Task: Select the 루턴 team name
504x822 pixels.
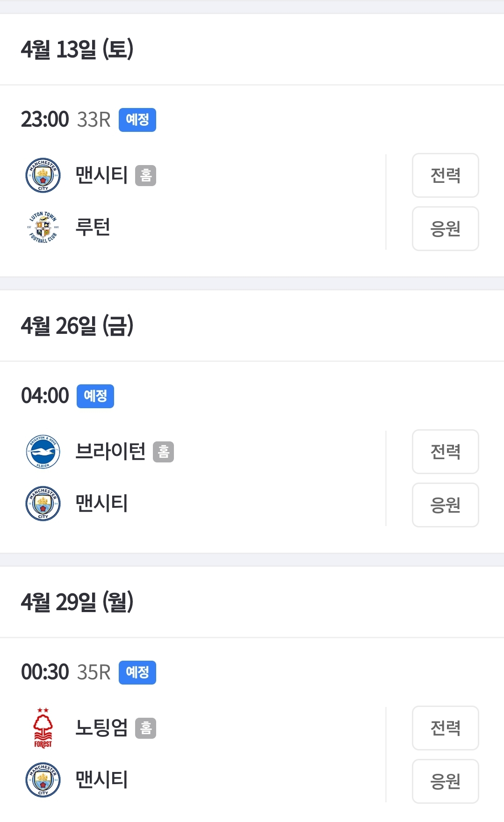Action: click(x=93, y=227)
